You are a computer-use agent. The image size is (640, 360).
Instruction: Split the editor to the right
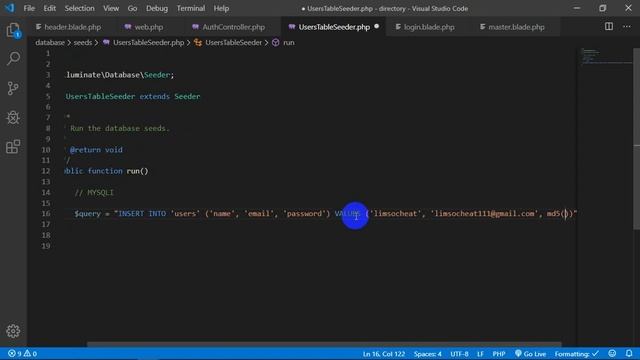tap(609, 27)
